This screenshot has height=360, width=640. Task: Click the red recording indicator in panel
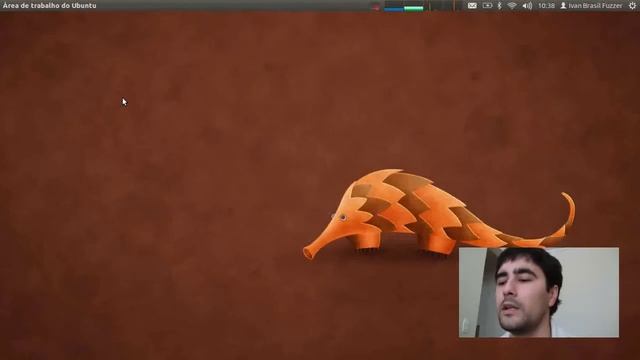376,6
